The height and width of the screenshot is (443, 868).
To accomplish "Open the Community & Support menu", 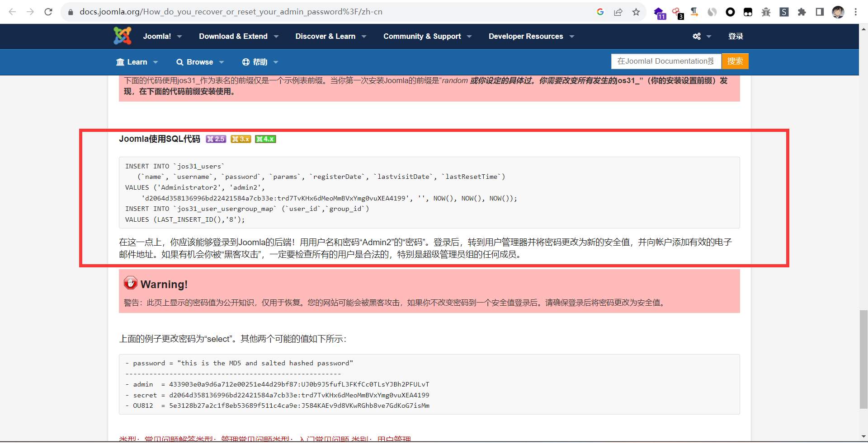I will tap(427, 36).
